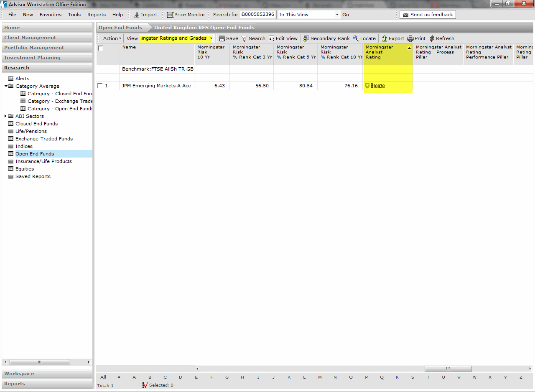Click Send us feedback button
This screenshot has width=535, height=392.
coord(427,15)
